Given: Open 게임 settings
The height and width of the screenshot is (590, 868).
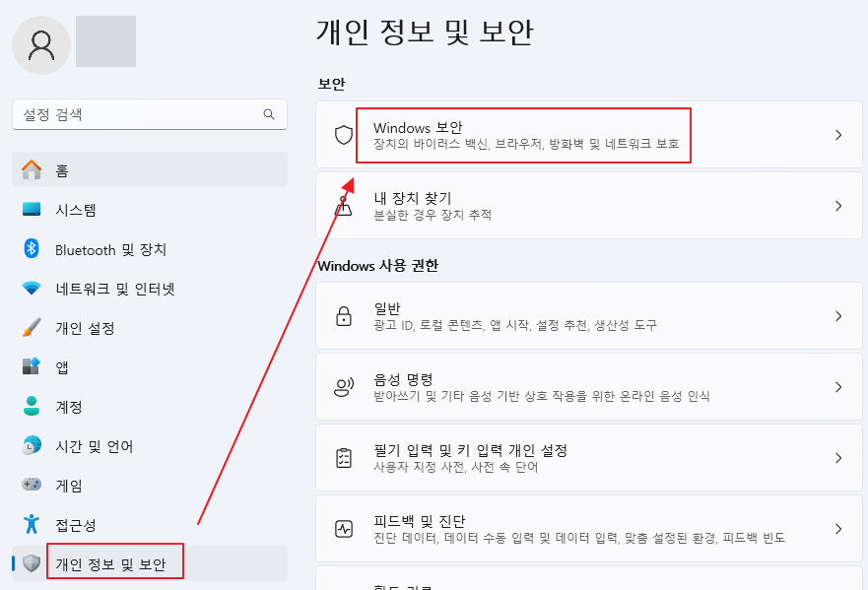Looking at the screenshot, I should (150, 485).
